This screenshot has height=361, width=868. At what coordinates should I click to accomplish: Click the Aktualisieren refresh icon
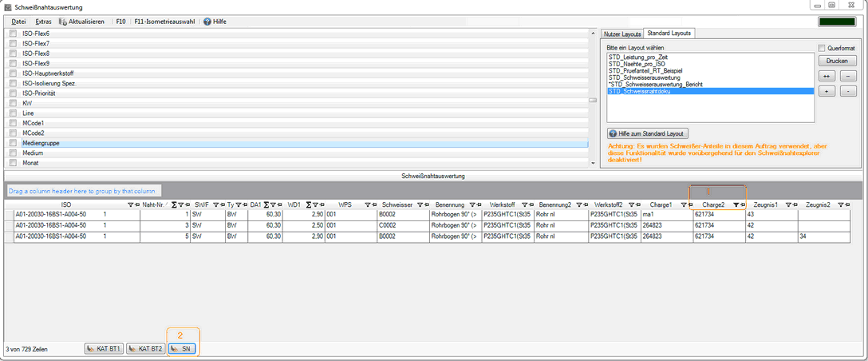(62, 22)
